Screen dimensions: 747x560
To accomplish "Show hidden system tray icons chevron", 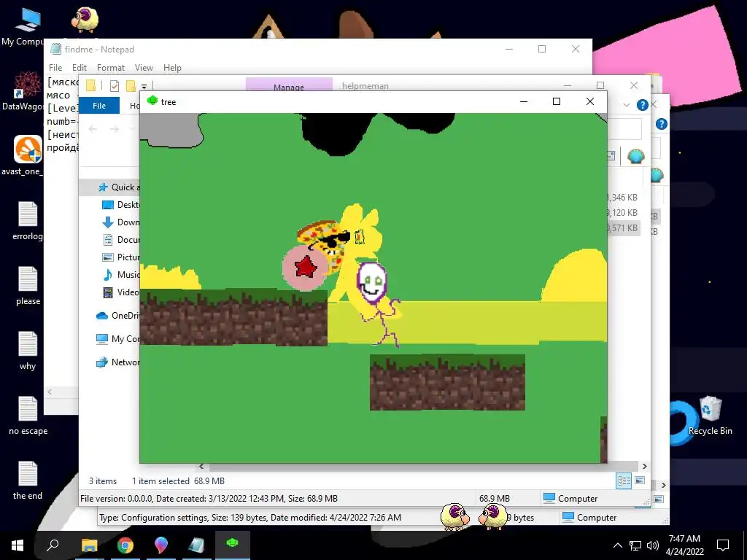I will [x=617, y=545].
